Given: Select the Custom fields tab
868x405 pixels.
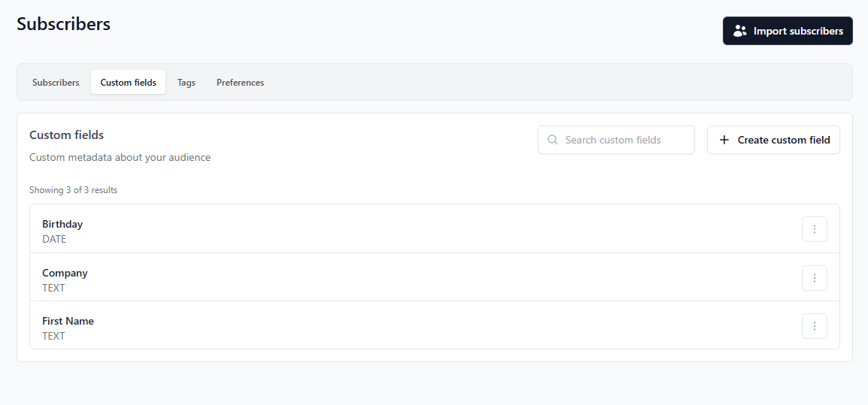Looking at the screenshot, I should pyautogui.click(x=128, y=83).
